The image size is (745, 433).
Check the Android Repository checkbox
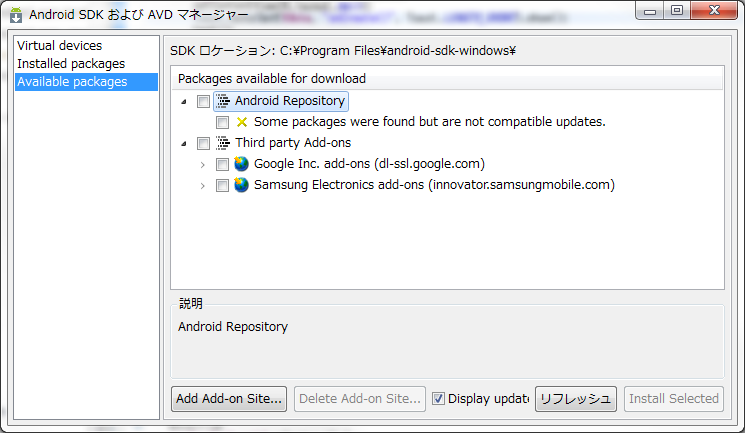click(203, 101)
